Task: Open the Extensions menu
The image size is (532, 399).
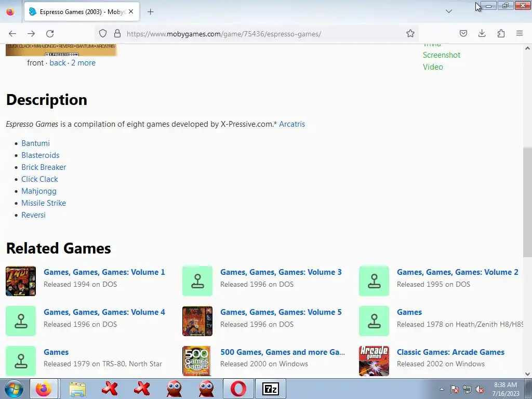Action: click(501, 33)
